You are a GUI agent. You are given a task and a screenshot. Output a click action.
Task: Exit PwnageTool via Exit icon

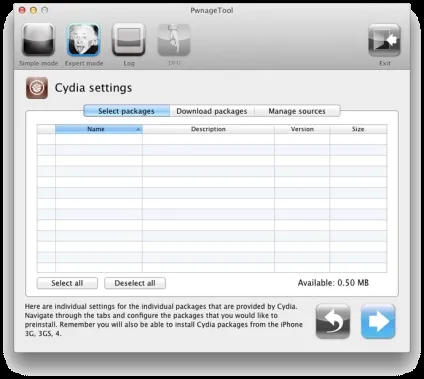pyautogui.click(x=384, y=40)
